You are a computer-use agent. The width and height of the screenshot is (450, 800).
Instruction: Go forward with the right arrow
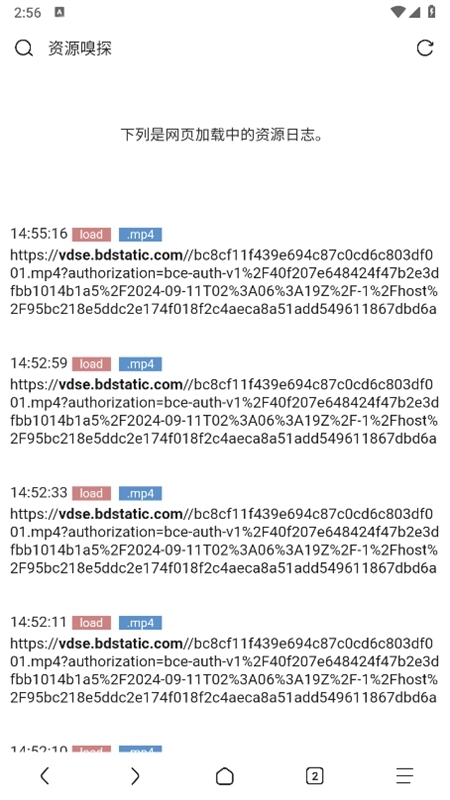click(x=135, y=776)
